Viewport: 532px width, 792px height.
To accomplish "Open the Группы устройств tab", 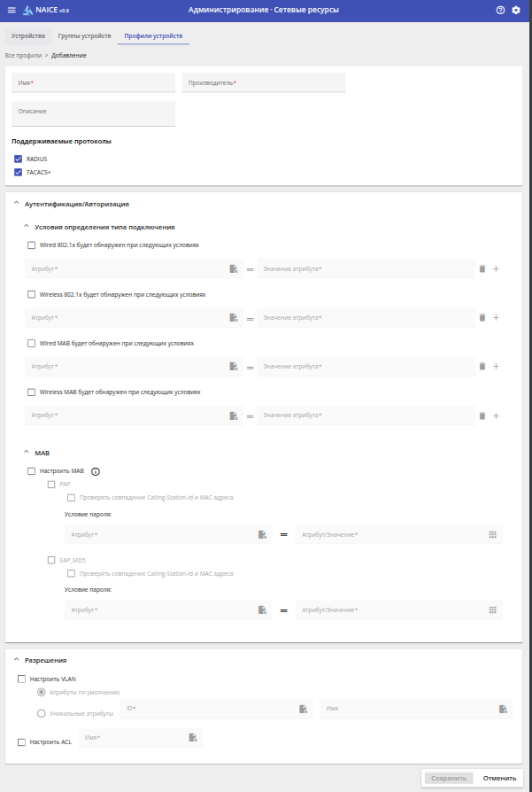I will click(x=85, y=36).
